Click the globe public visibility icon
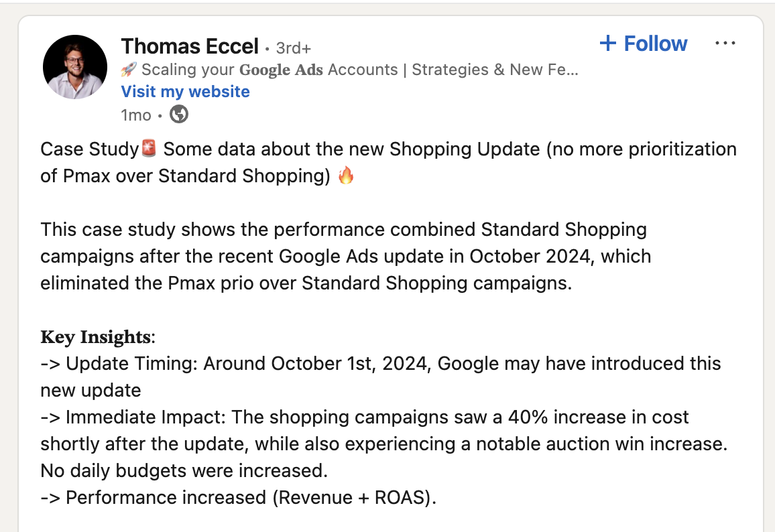The image size is (775, 532). click(179, 115)
